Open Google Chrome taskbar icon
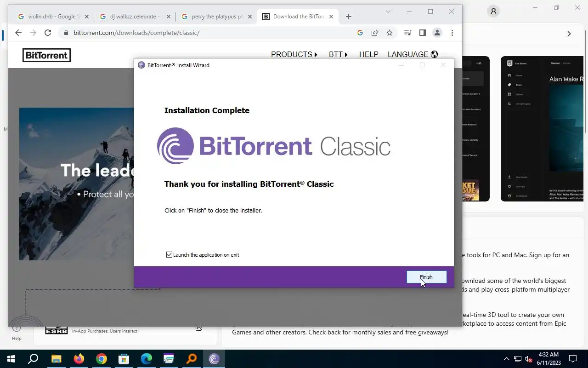The image size is (588, 368). tap(102, 359)
